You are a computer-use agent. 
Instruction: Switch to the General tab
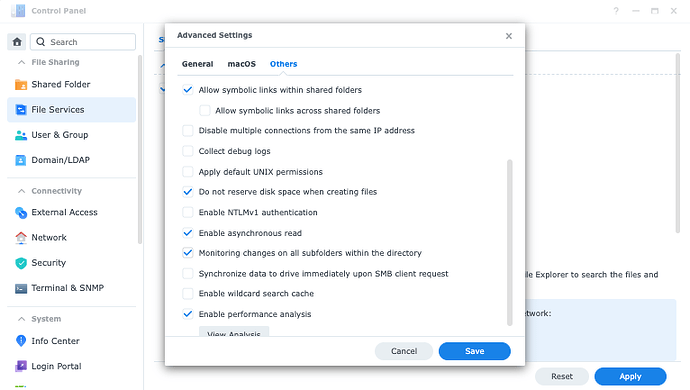click(198, 64)
